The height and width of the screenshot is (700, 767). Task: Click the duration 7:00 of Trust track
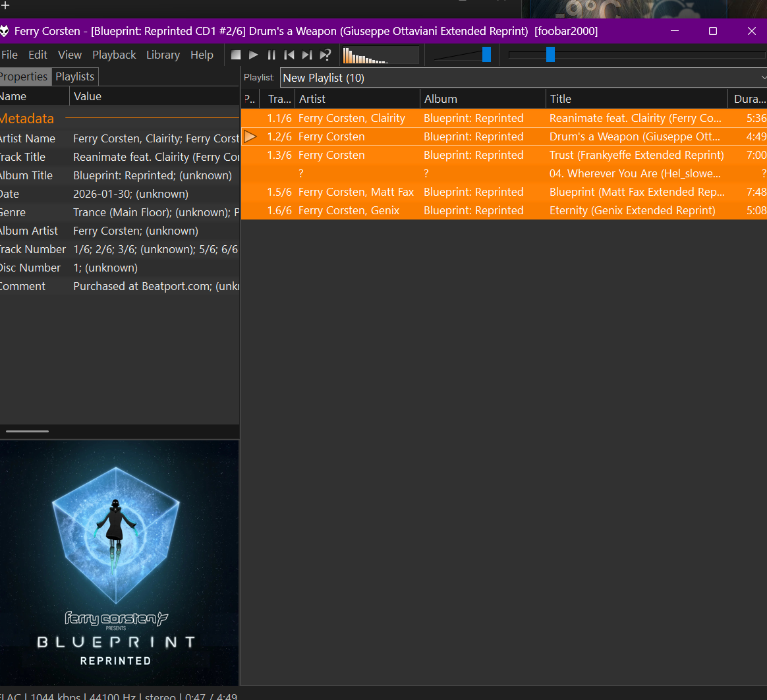[756, 155]
